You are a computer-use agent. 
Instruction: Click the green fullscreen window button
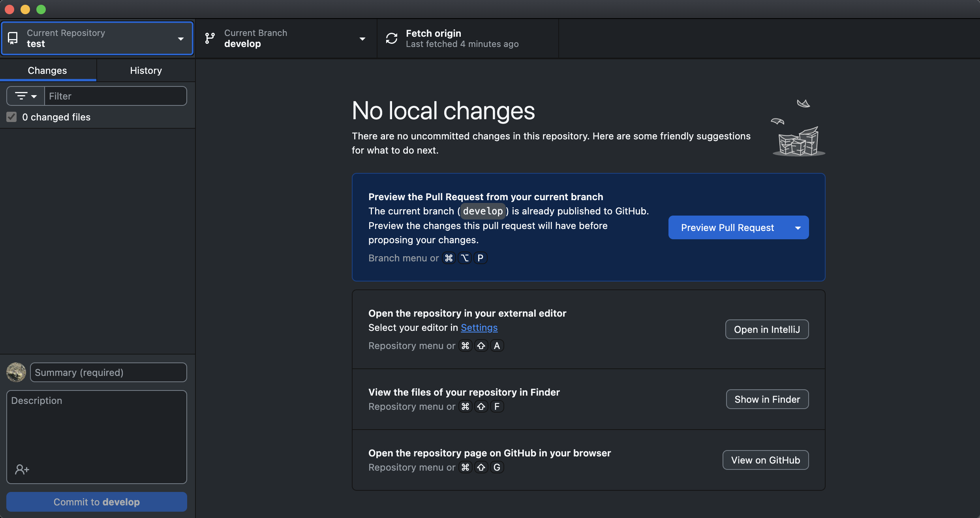point(41,9)
